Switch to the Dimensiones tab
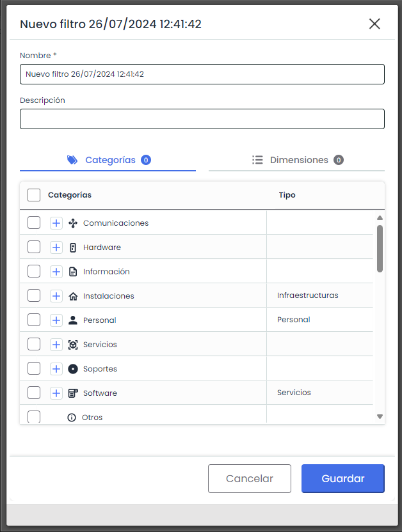 (x=297, y=160)
